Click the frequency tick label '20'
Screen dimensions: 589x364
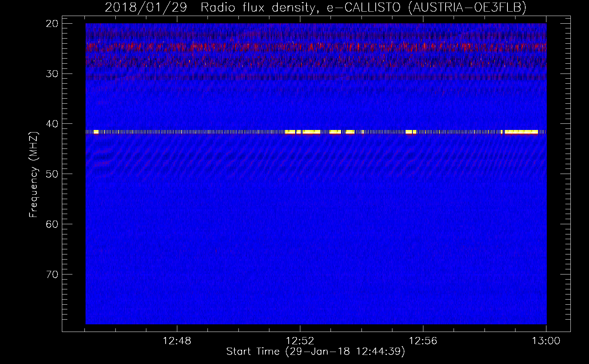point(52,24)
